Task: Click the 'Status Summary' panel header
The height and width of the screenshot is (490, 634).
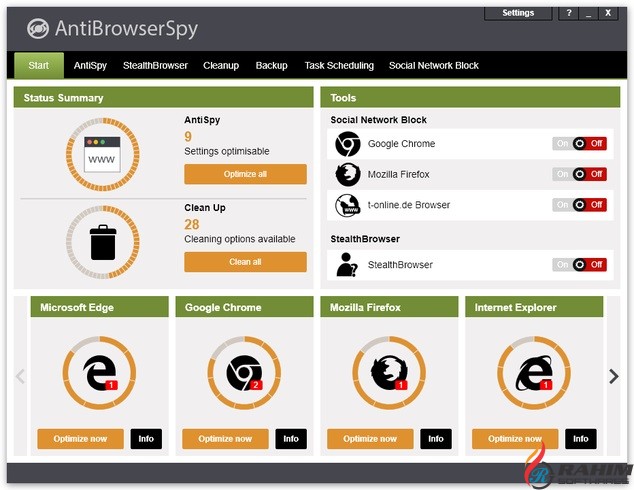Action: coord(163,97)
